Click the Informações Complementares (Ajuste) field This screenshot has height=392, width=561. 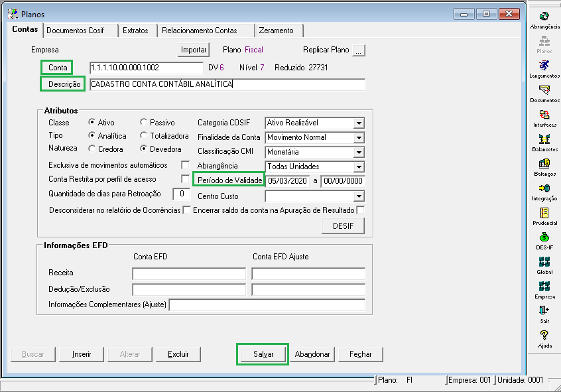click(267, 305)
